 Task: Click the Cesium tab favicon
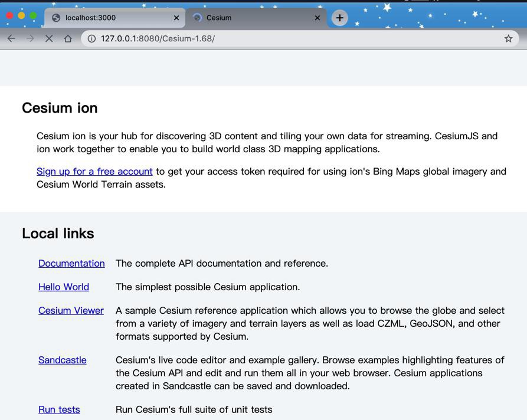(198, 18)
